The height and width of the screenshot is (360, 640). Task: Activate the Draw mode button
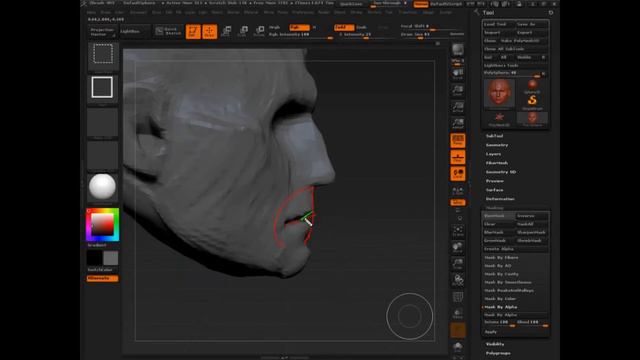pyautogui.click(x=210, y=31)
